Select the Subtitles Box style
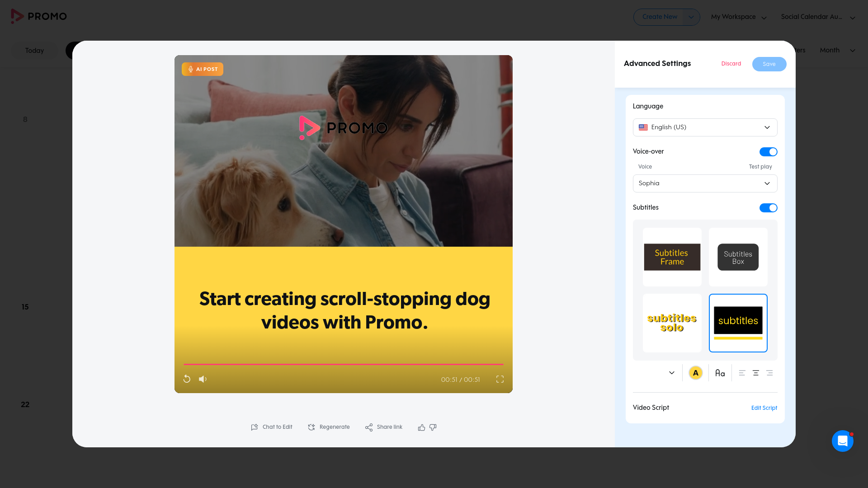The image size is (868, 488). (x=738, y=257)
